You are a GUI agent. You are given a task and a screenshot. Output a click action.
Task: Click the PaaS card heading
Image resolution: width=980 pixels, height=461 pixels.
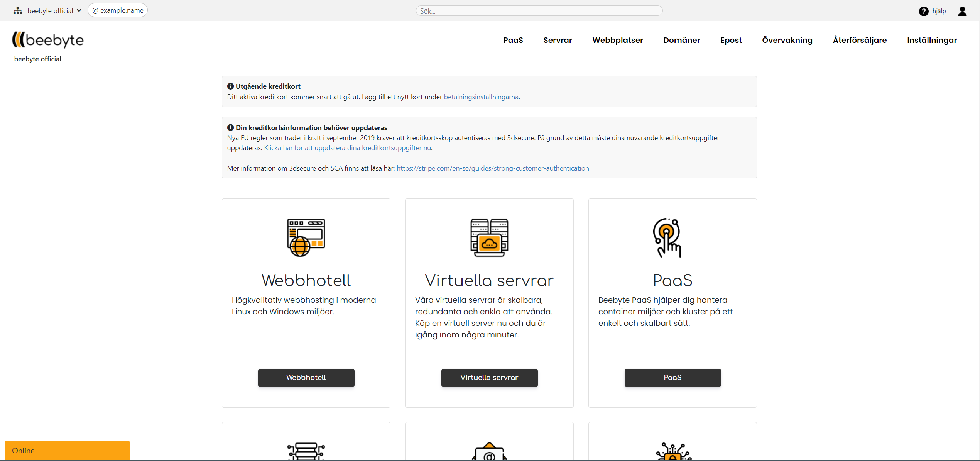tap(672, 280)
